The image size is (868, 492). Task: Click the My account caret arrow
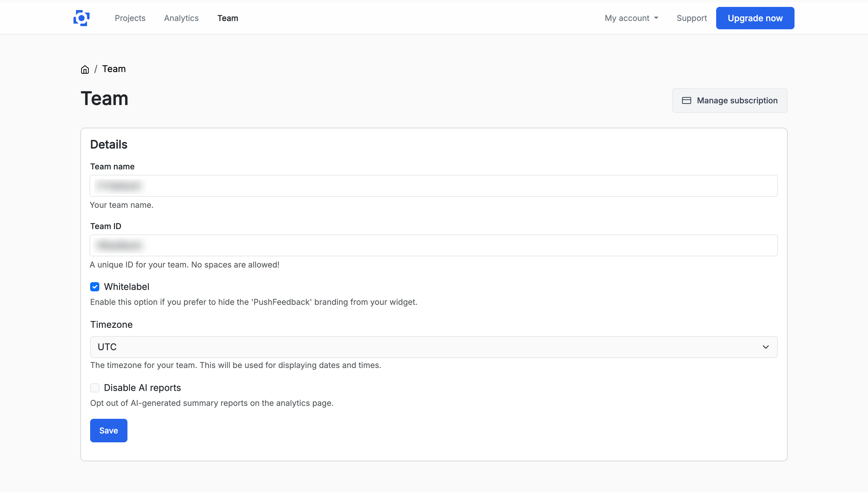click(656, 18)
